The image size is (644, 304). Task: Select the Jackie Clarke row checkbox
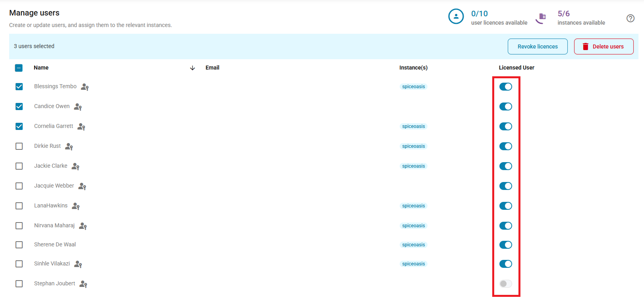(x=19, y=166)
